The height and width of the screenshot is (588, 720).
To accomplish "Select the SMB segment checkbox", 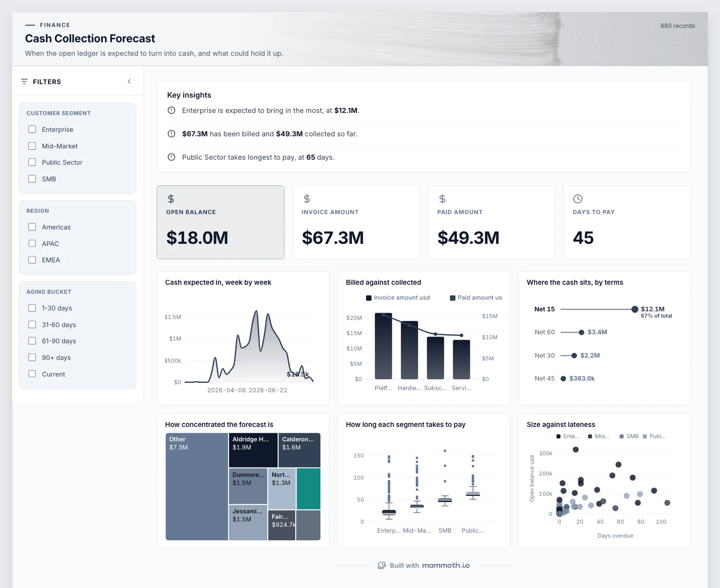I will coord(32,179).
